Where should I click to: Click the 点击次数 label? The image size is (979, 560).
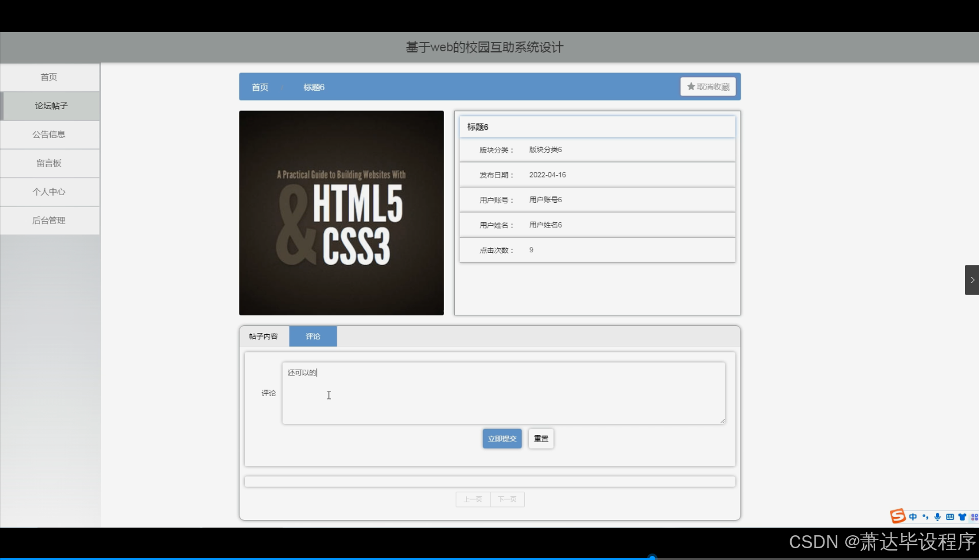pyautogui.click(x=496, y=251)
